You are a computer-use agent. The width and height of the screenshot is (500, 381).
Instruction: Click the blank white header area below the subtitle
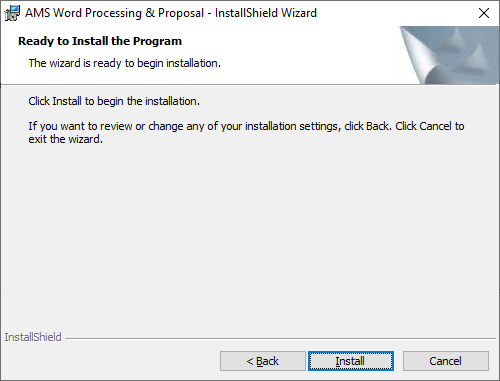pos(200,77)
